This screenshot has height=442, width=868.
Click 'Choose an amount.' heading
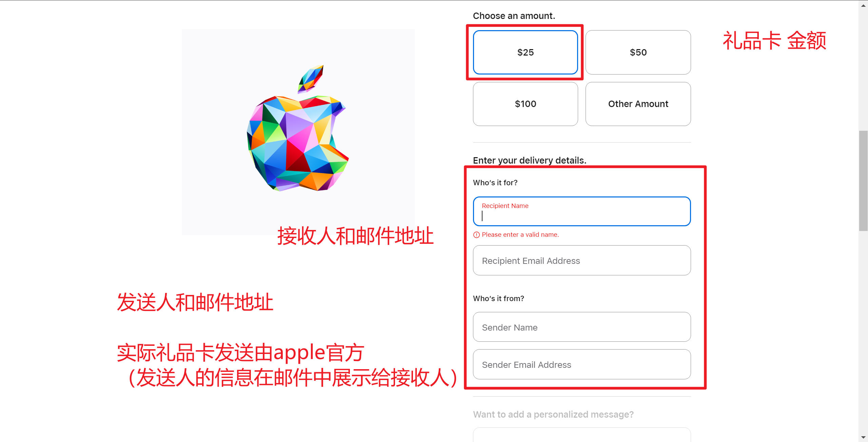pos(514,16)
